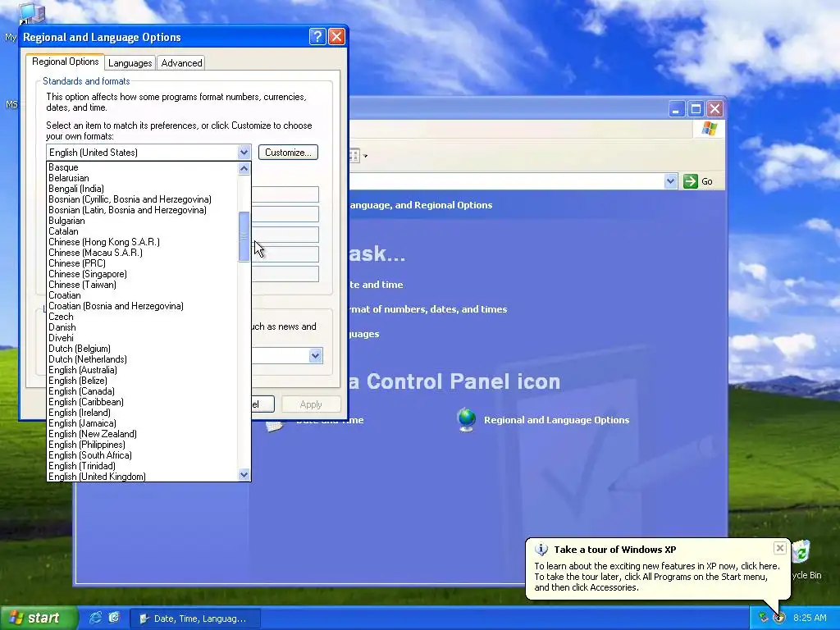This screenshot has height=630, width=840.
Task: Click the language list scrollbar thumb
Action: (244, 236)
